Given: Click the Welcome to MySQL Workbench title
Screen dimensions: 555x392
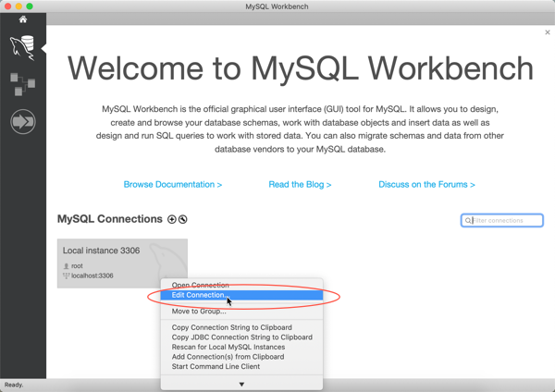Looking at the screenshot, I should [300, 68].
